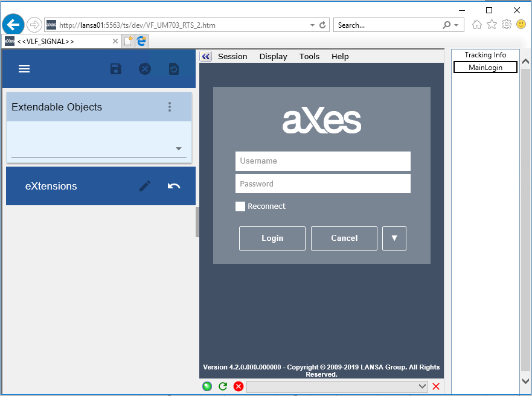Click the green refresh arrow in bottom bar
This screenshot has width=532, height=396.
click(x=223, y=386)
